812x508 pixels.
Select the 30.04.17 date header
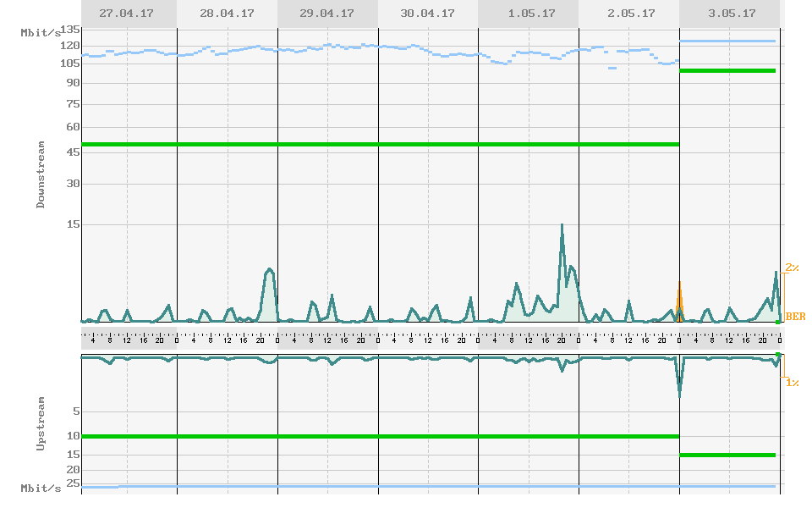[427, 14]
